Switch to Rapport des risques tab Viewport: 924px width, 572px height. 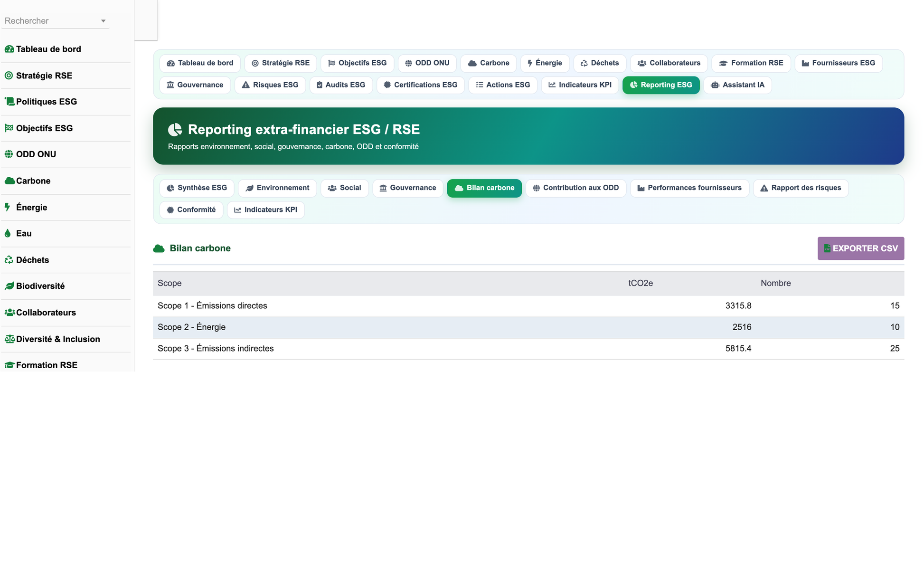click(801, 188)
